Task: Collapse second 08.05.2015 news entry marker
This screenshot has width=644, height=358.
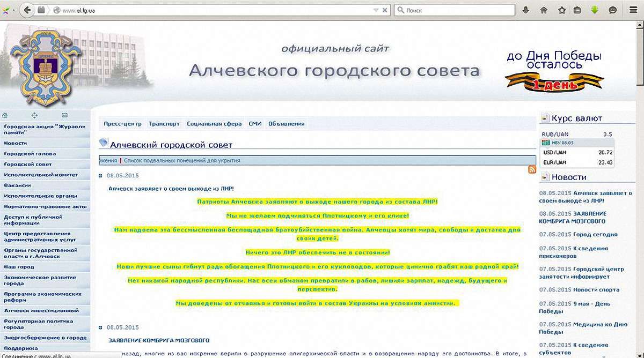Action: click(100, 327)
